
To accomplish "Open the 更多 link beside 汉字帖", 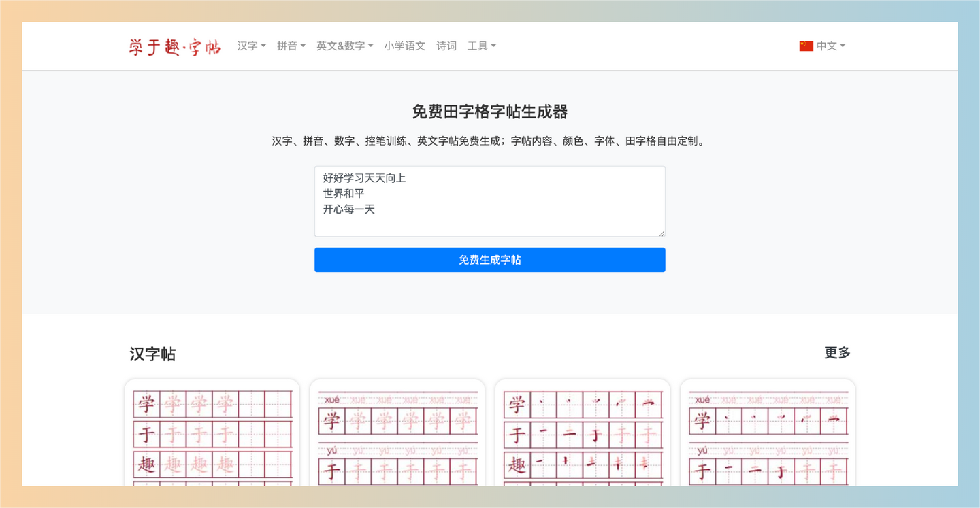I will (x=836, y=353).
